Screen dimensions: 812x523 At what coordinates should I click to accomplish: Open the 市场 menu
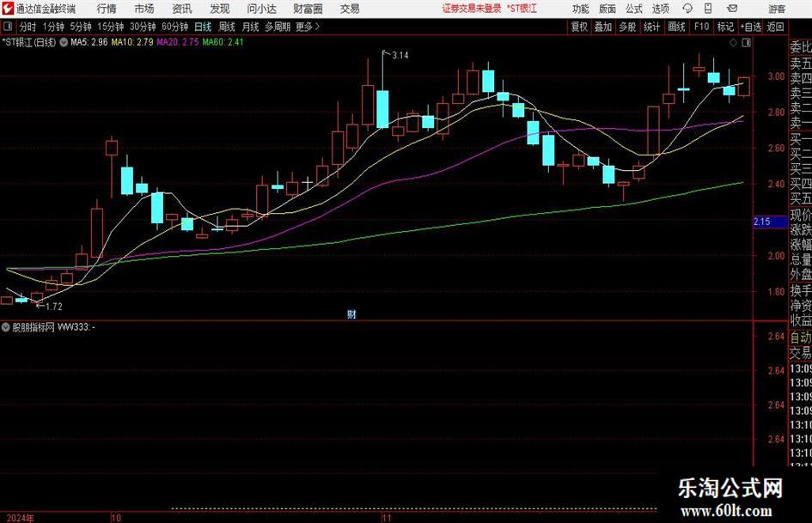click(x=144, y=9)
